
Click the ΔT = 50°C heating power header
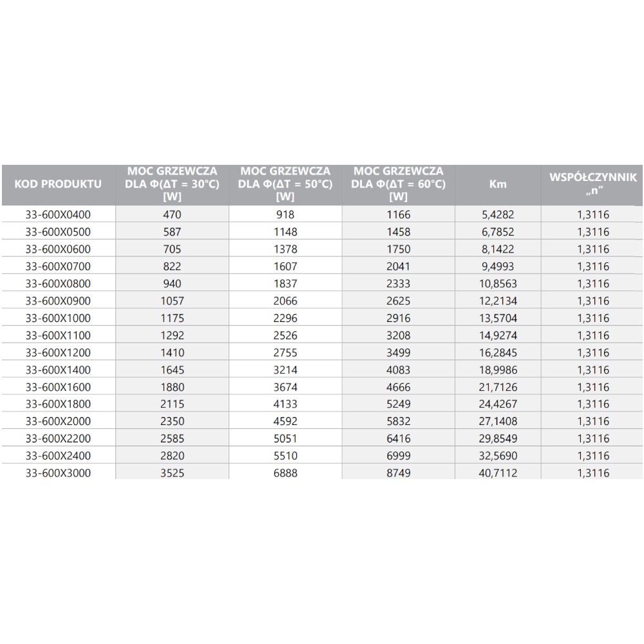pos(285,184)
